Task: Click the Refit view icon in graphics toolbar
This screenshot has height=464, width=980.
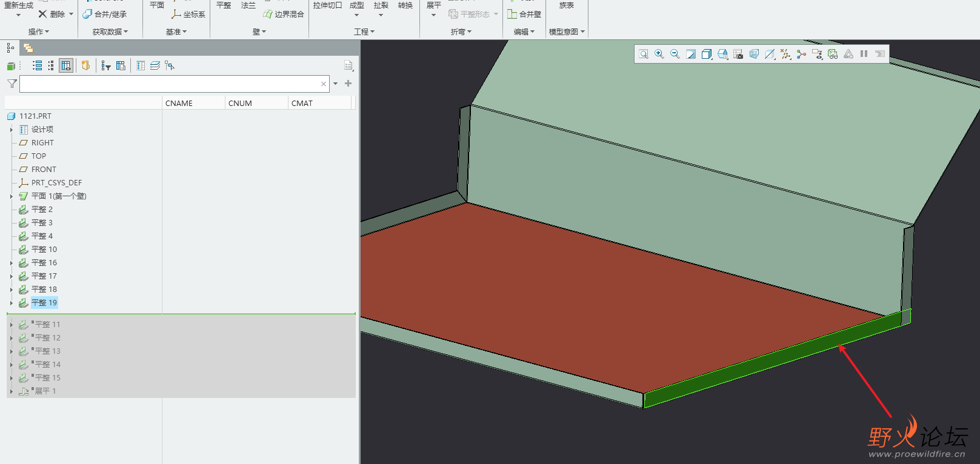Action: pos(644,54)
